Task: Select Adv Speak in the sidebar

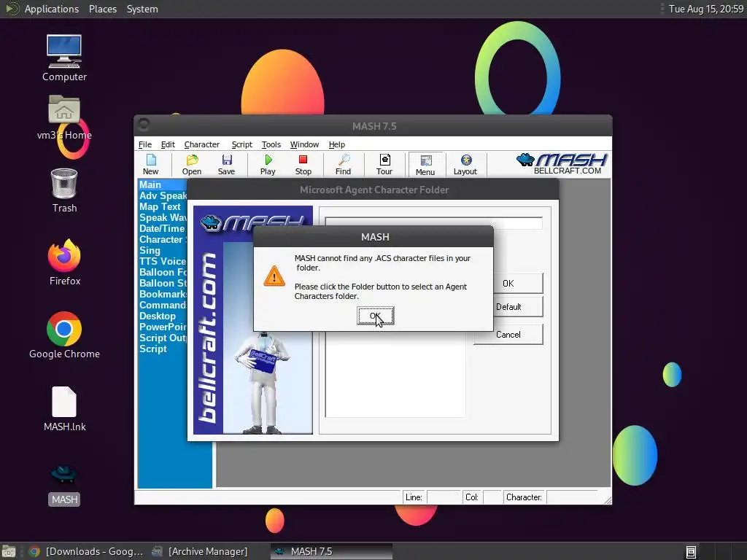Action: click(x=163, y=195)
